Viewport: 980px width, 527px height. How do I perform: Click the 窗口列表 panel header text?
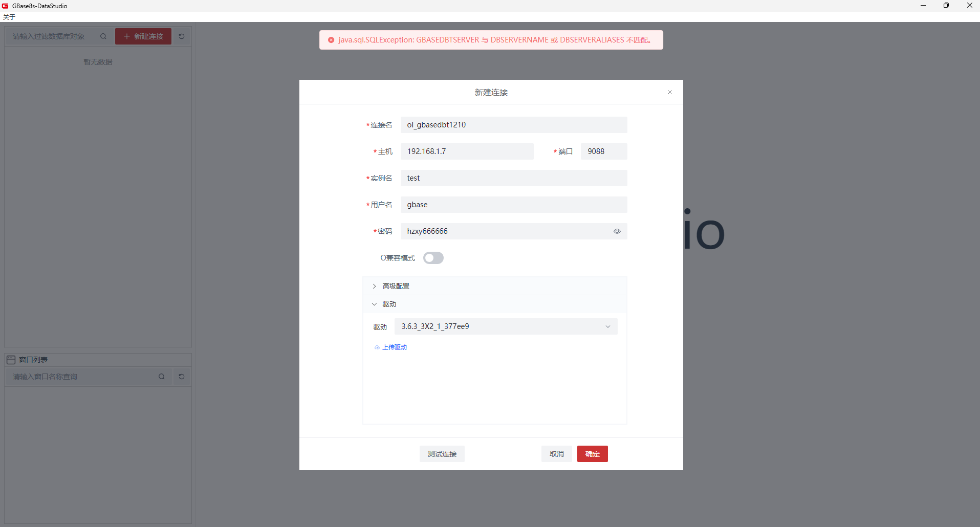pyautogui.click(x=33, y=360)
